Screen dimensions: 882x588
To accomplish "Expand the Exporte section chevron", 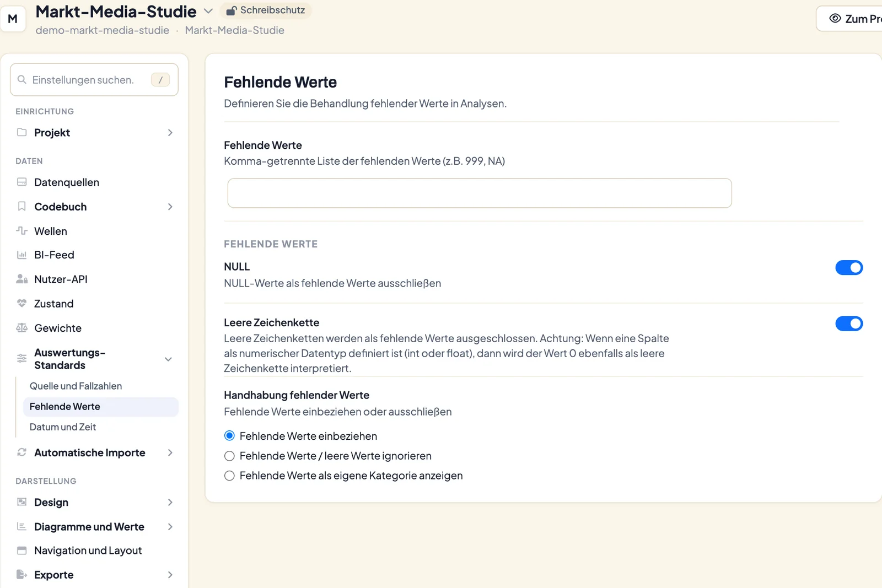I will (x=170, y=575).
